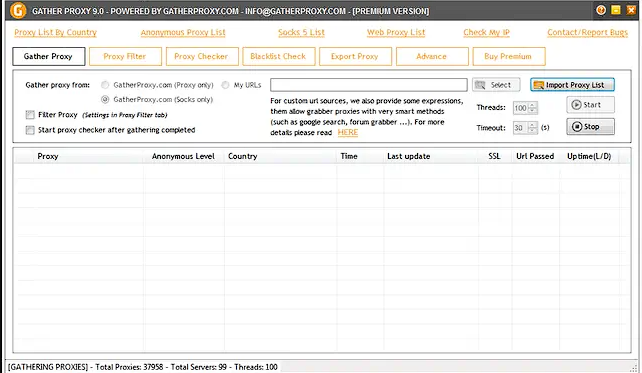The height and width of the screenshot is (373, 642).
Task: Open the help question mark icon
Action: (x=601, y=10)
